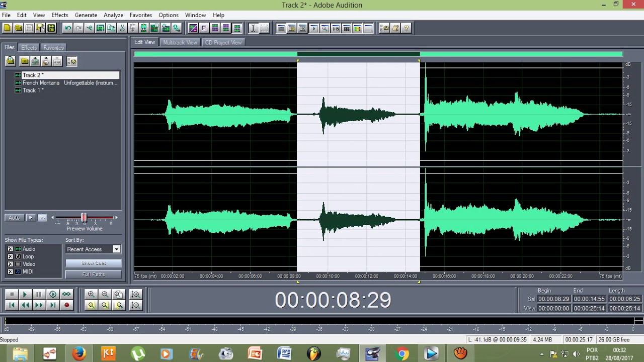Click Play from Cursor to End button

click(52, 294)
